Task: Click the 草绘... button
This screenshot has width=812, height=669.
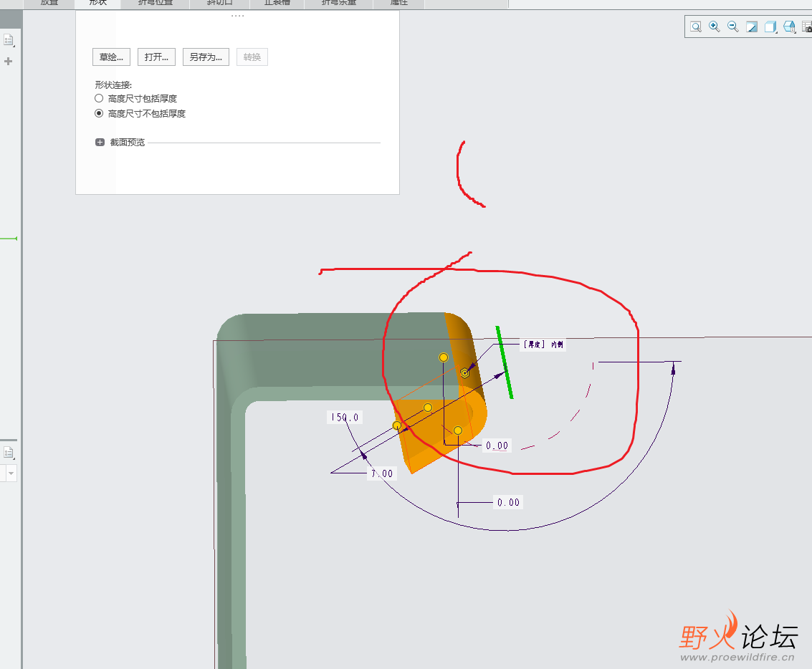Action: pos(111,57)
